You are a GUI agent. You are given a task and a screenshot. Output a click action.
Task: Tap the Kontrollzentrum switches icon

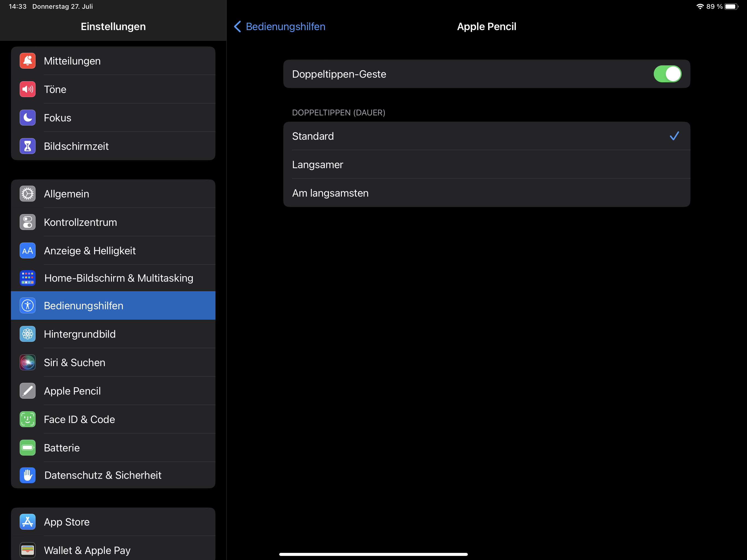click(27, 222)
